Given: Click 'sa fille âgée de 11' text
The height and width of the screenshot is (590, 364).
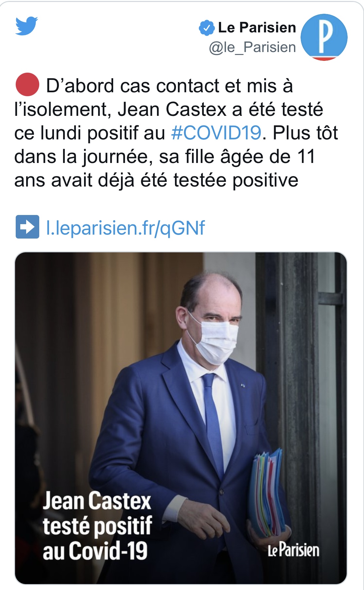Looking at the screenshot, I should 237,157.
